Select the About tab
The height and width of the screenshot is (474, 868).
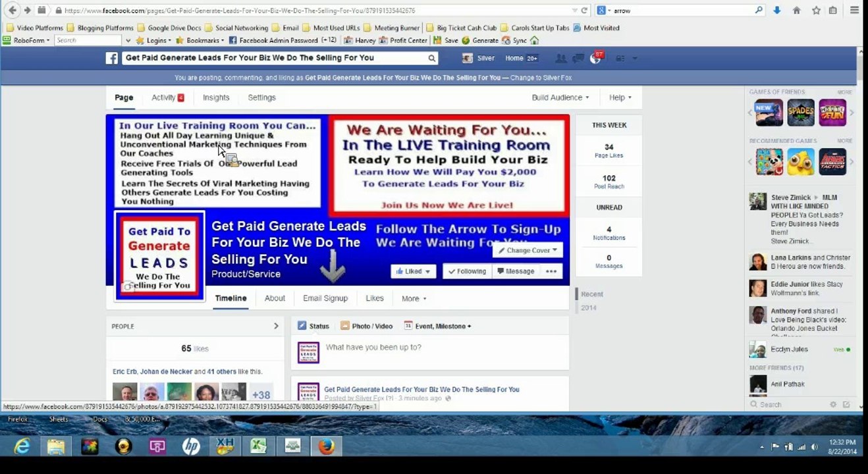(x=275, y=298)
